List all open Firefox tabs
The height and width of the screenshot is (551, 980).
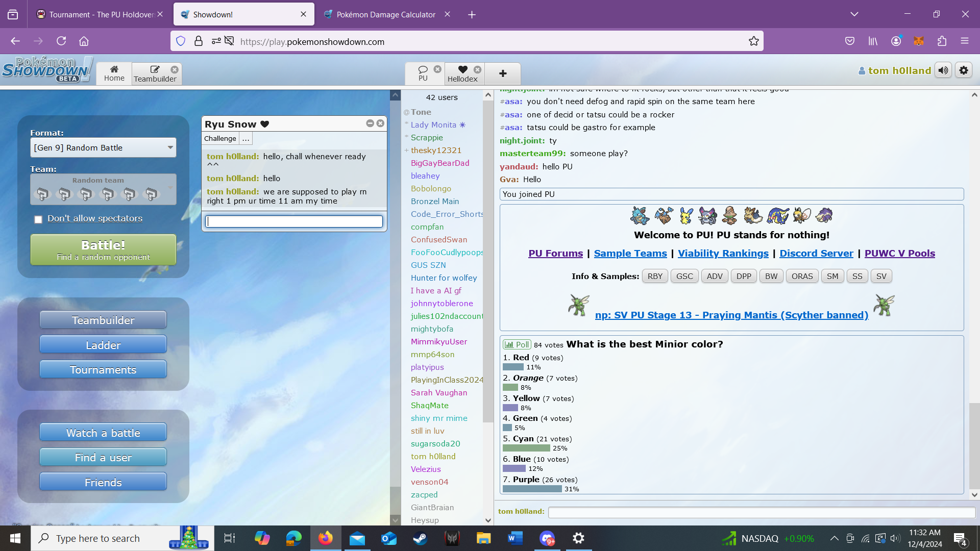(854, 14)
